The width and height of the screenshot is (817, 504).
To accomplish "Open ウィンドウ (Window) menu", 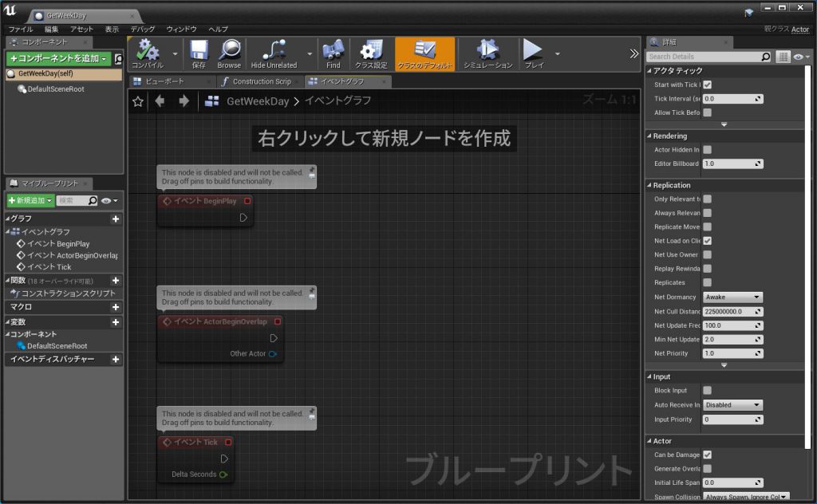I will (182, 30).
